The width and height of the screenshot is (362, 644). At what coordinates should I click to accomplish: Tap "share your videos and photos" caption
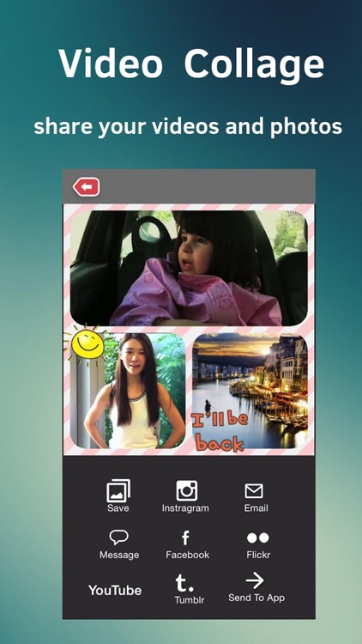click(x=188, y=126)
